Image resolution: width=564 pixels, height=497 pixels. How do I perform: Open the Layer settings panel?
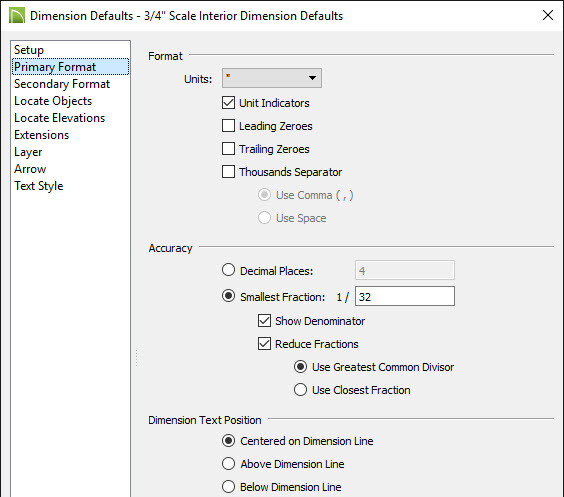[28, 152]
